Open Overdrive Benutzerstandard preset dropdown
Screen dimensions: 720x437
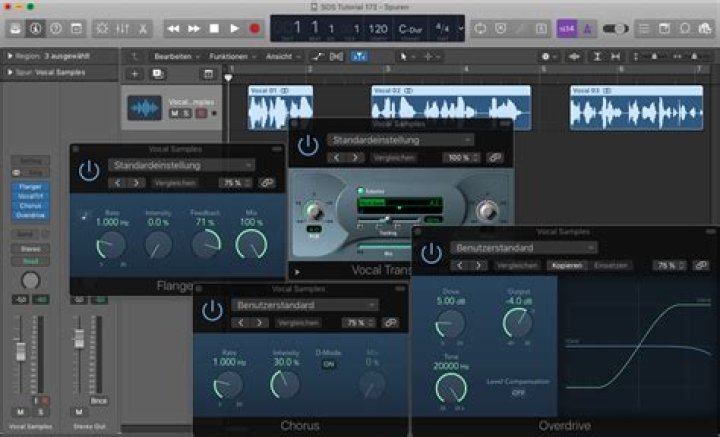524,247
